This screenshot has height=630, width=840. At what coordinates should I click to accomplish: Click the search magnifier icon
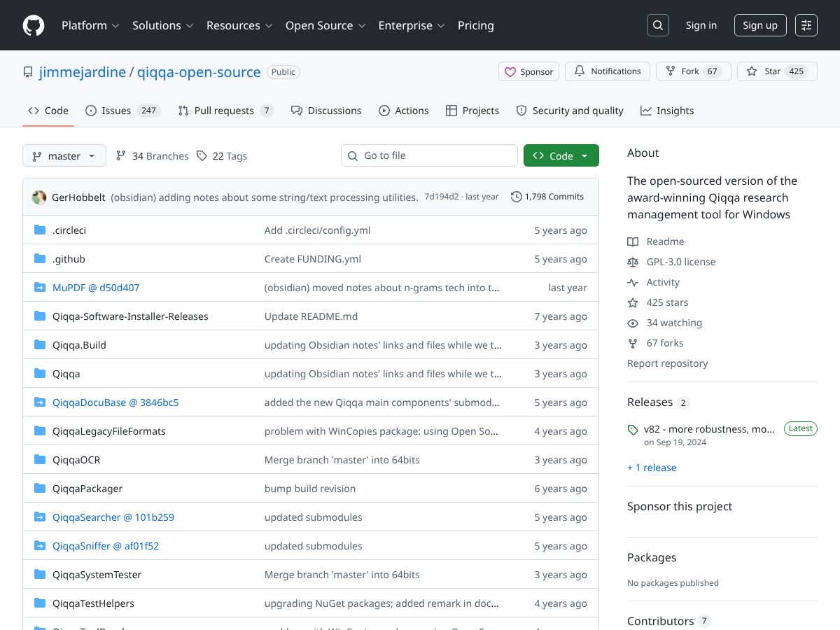[658, 25]
